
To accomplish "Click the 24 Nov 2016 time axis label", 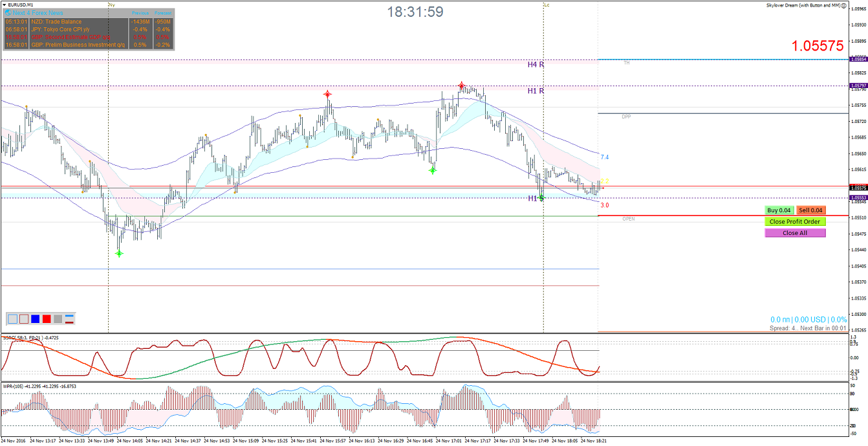I will [x=14, y=441].
